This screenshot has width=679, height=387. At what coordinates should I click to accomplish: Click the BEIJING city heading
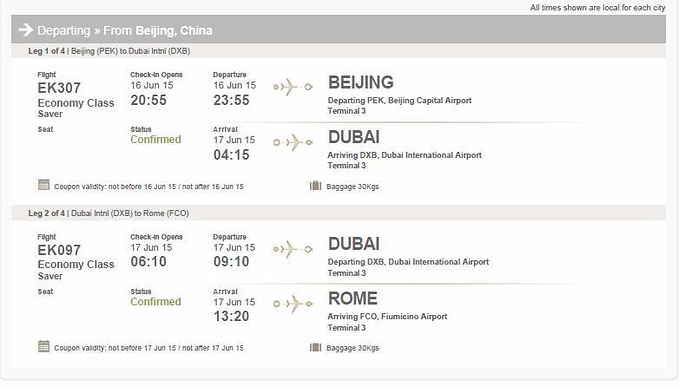point(361,82)
